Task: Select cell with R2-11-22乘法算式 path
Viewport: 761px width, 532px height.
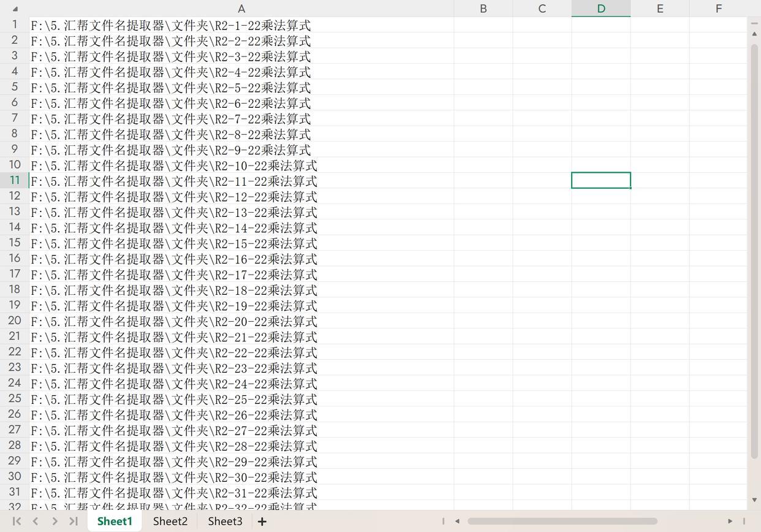Action: coord(241,180)
